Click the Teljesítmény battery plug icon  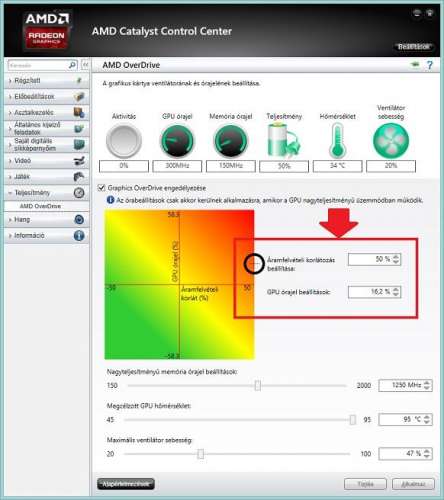284,140
